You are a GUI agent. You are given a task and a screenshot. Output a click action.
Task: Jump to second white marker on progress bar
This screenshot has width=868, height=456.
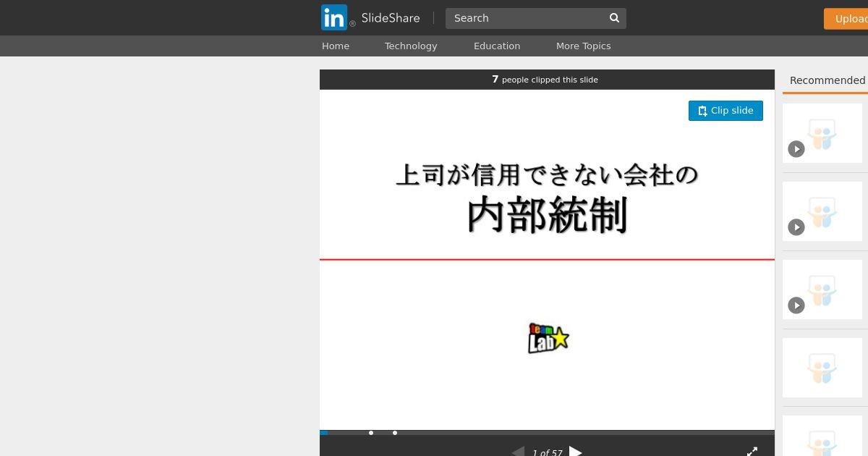[x=395, y=433]
